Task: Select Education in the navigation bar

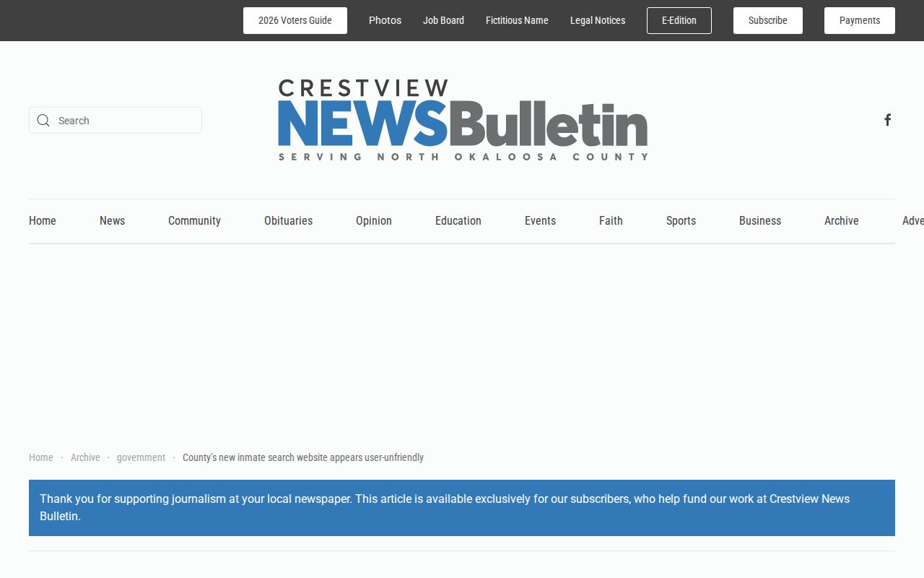Action: (458, 221)
